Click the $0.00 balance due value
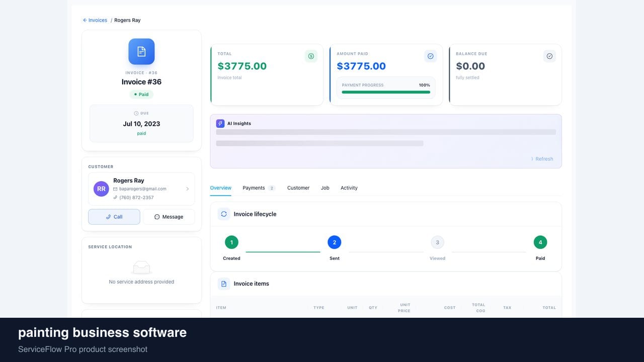The width and height of the screenshot is (644, 362). 470,66
